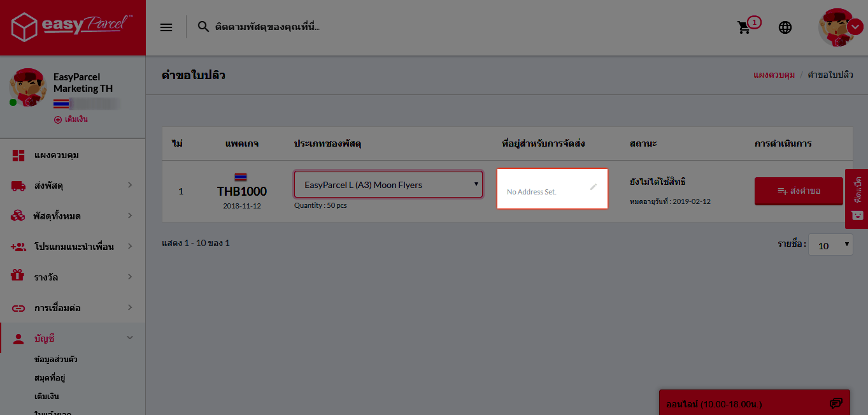Screen dimensions: 868x415
Task: Click the chain link integration icon
Action: pos(18,308)
